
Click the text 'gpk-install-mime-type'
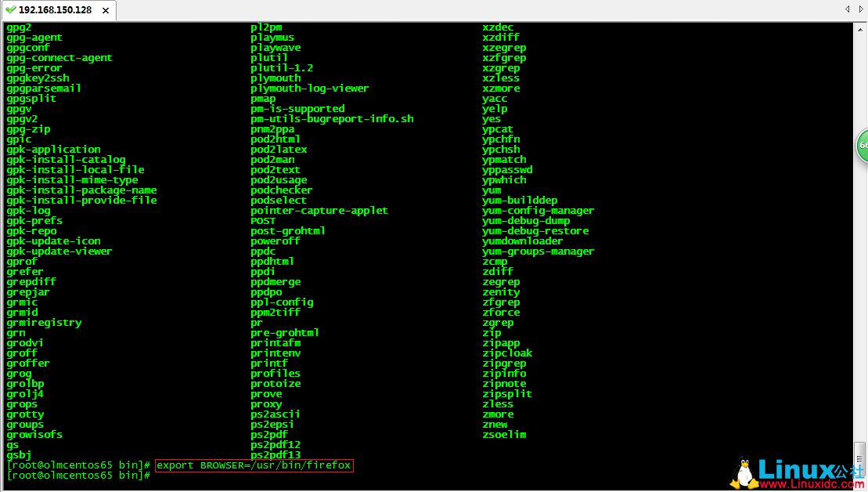coord(72,180)
